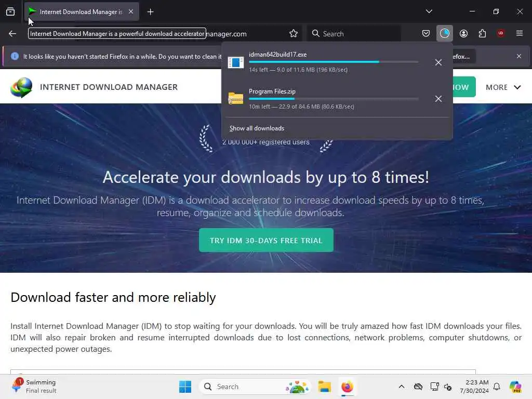The width and height of the screenshot is (532, 399).
Task: Open the Firefox account icon
Action: tap(463, 34)
